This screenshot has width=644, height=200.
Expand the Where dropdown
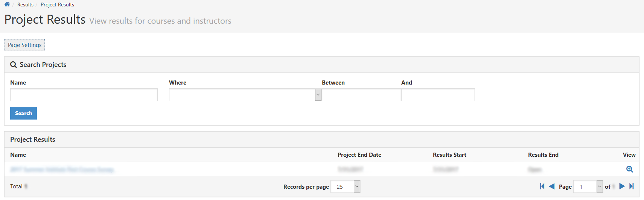[245, 95]
